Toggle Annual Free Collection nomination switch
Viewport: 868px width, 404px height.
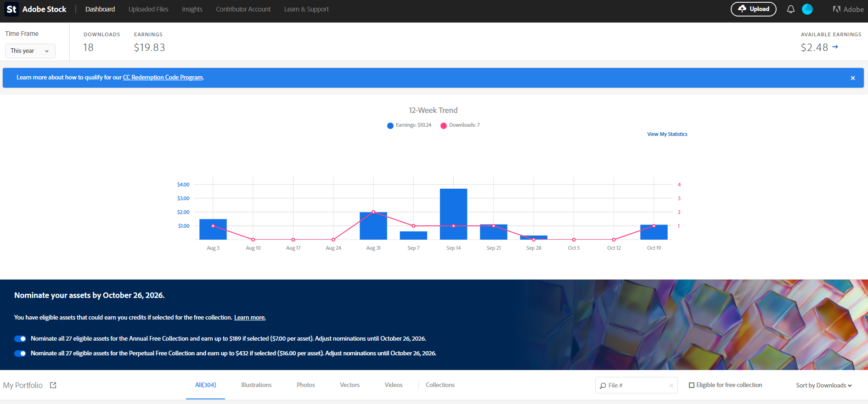click(x=20, y=339)
